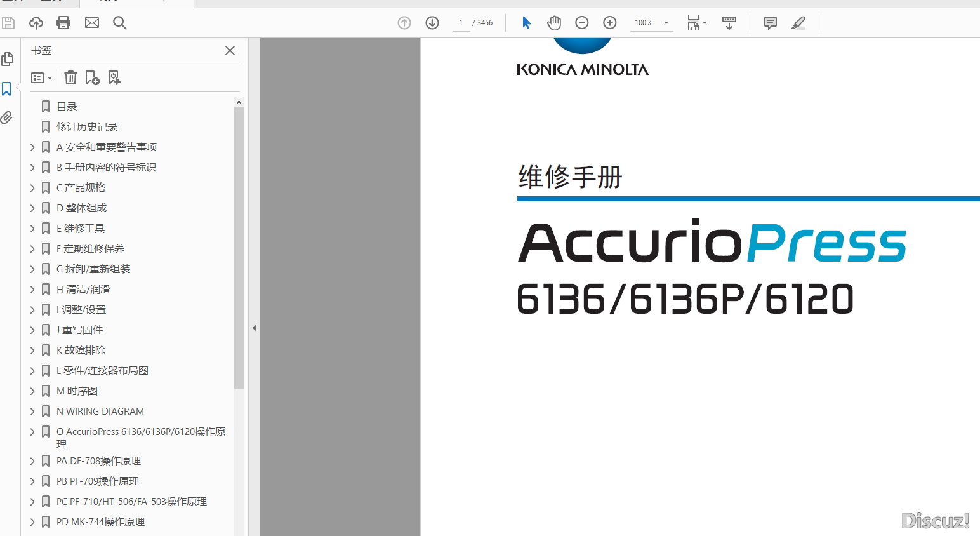Toggle the bookmarks side panel icon
The image size is (980, 536).
(x=7, y=89)
